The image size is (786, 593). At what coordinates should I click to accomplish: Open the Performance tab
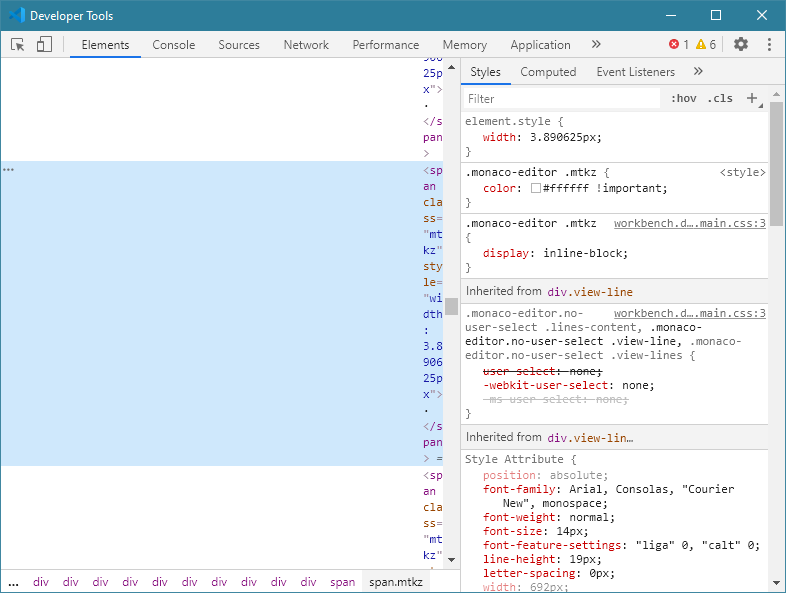click(x=385, y=45)
